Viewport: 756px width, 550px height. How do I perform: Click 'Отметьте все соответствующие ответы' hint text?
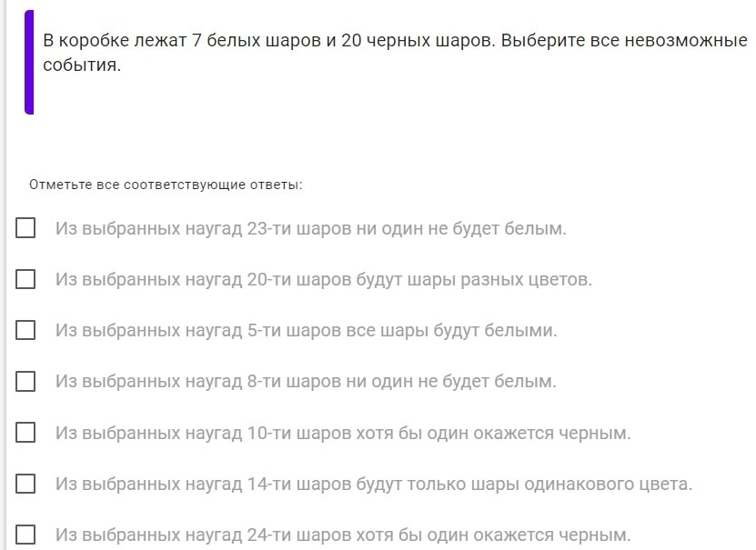pyautogui.click(x=166, y=185)
